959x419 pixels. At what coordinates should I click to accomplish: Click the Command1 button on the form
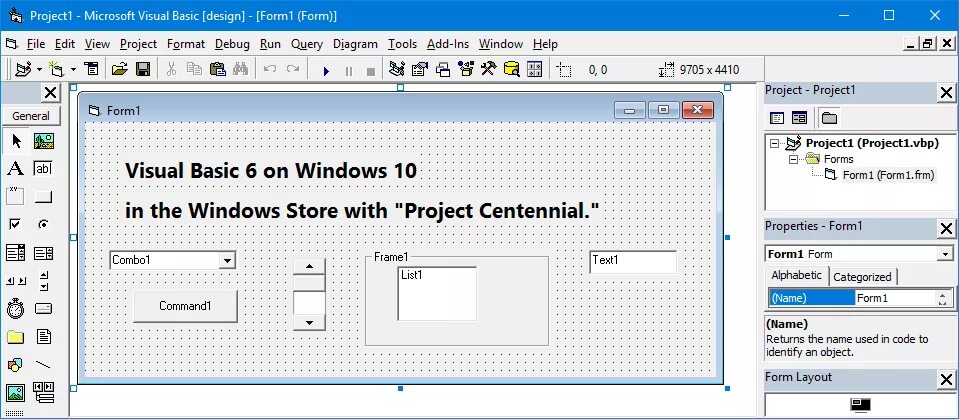[185, 306]
